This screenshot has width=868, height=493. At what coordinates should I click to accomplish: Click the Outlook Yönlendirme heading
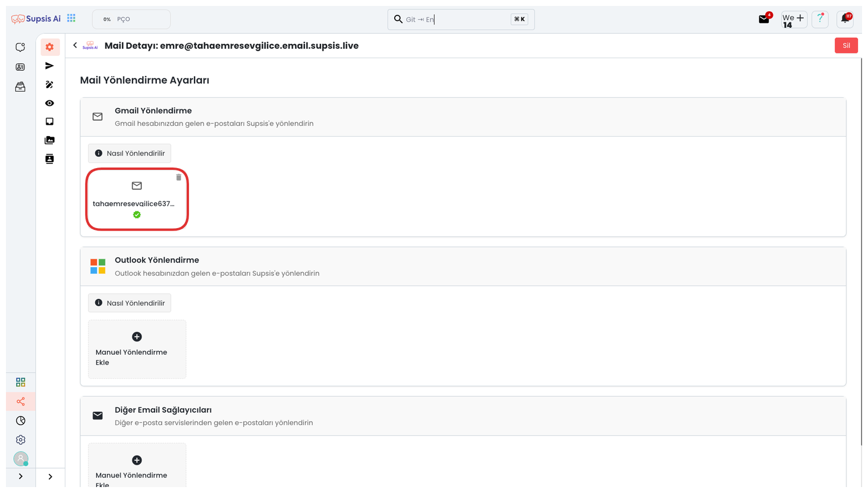(x=157, y=260)
